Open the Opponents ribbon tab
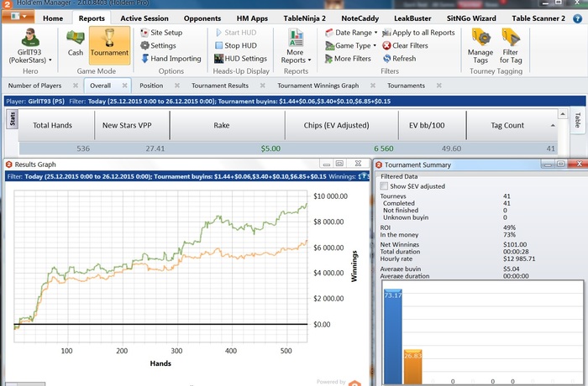 click(202, 18)
